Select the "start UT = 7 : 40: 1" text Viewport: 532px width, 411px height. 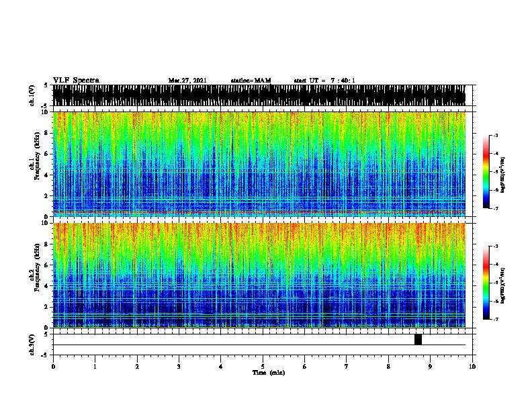tap(324, 81)
